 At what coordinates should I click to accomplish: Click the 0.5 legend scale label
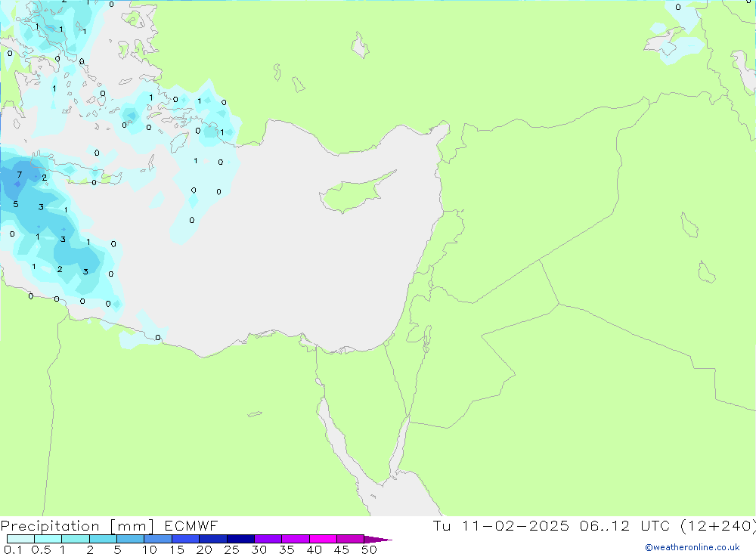(41, 549)
